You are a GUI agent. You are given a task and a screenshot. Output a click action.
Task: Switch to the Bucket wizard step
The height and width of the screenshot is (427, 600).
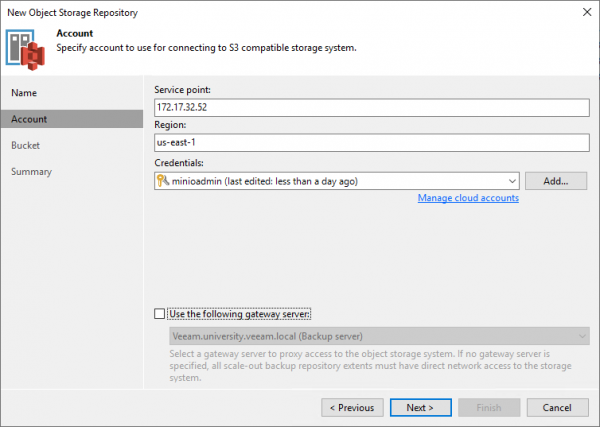26,145
